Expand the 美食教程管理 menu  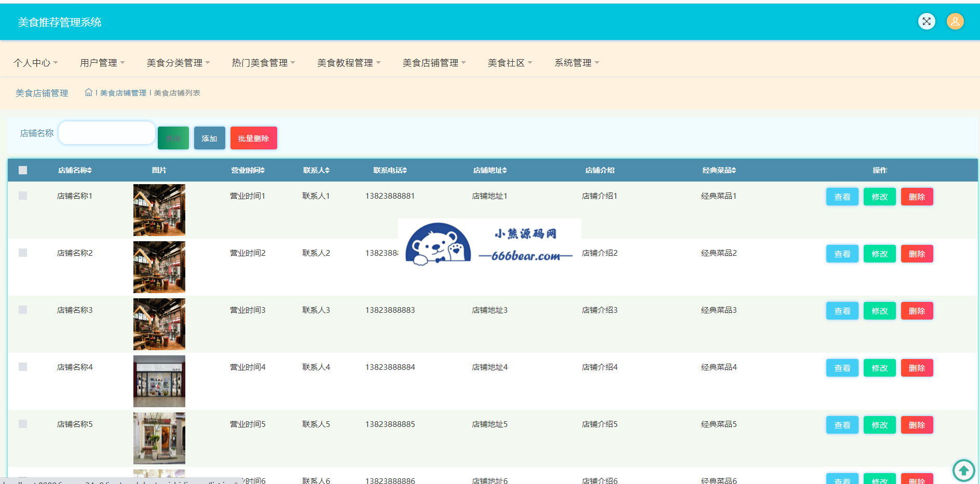[349, 63]
